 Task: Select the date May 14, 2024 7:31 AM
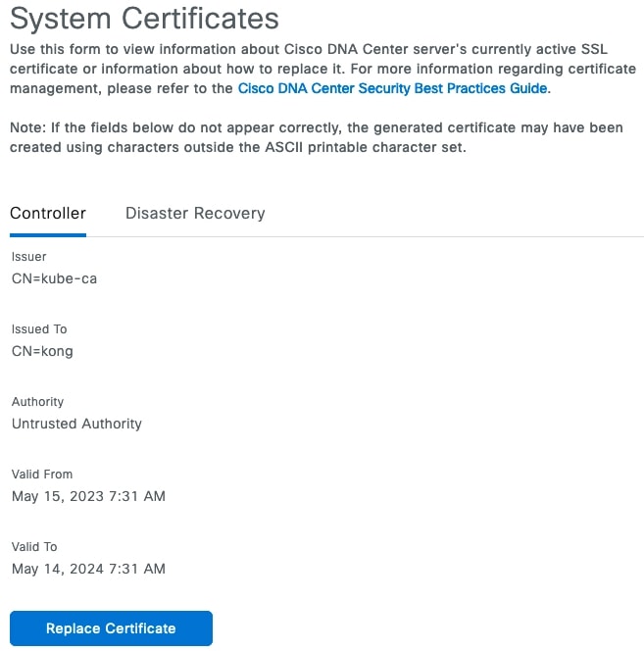88,569
